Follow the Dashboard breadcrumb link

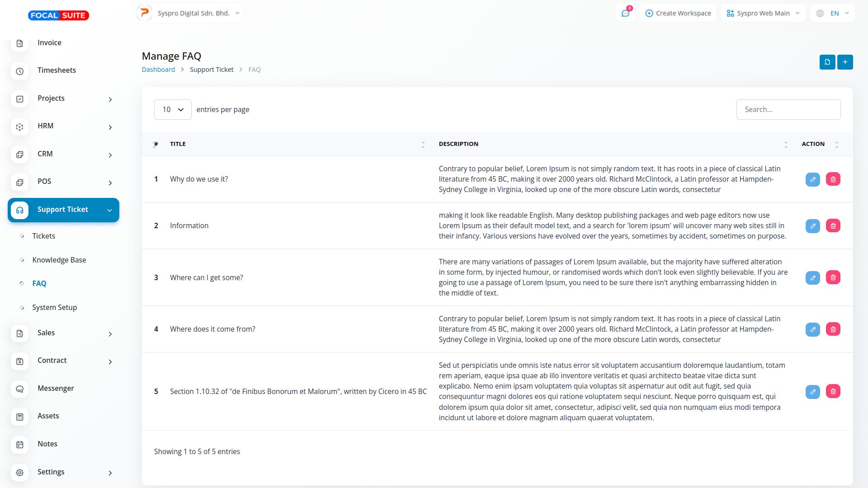coord(158,70)
